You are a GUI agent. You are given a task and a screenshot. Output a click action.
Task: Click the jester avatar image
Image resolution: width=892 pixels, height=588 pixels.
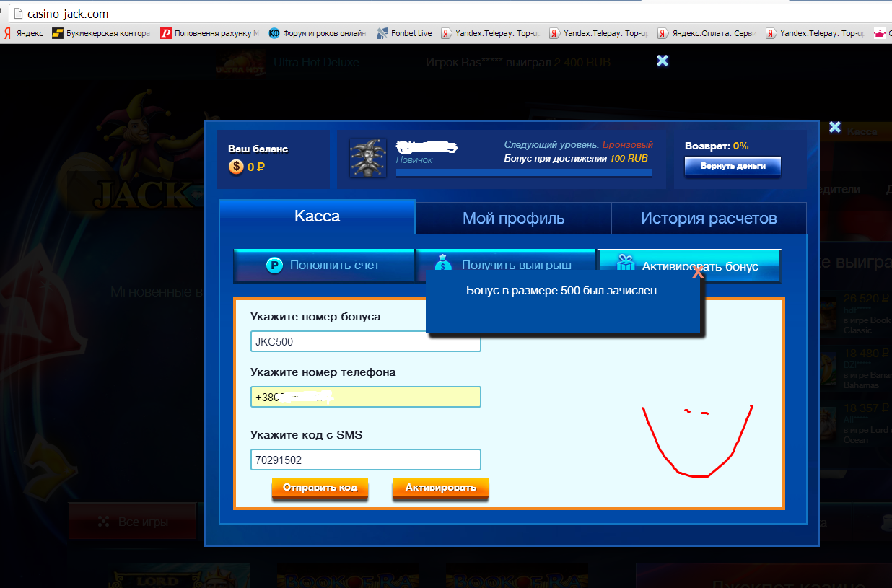368,158
